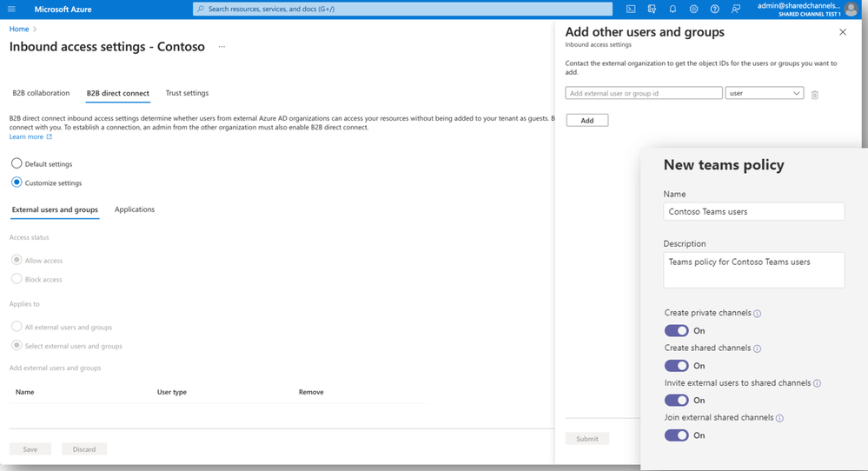Open the user type dropdown
The height and width of the screenshot is (471, 868).
click(765, 93)
